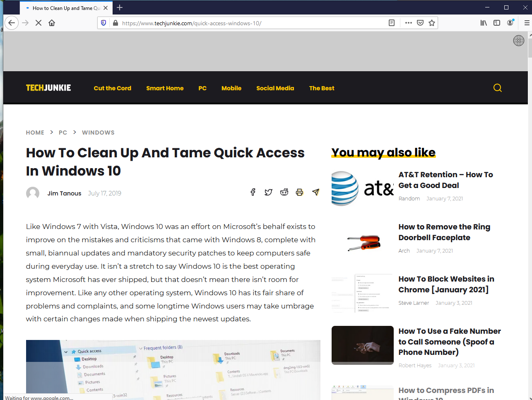Screen dimensions: 532x400
Task: Bookmark this page with the star
Action: pyautogui.click(x=432, y=23)
